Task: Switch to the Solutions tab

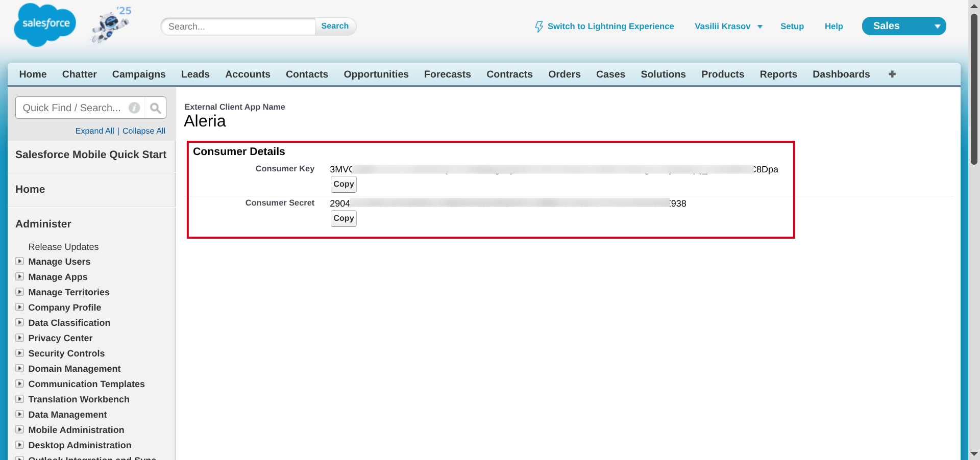Action: [663, 74]
